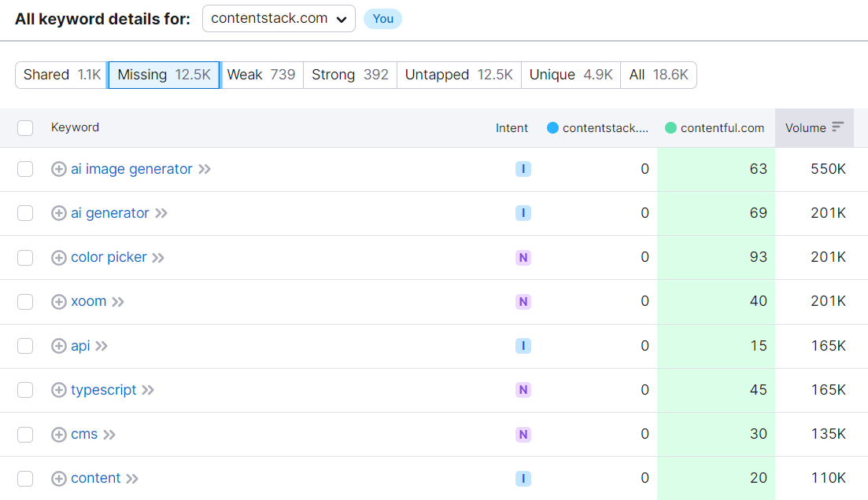This screenshot has width=868, height=500.
Task: Click the plus icon beside 'typescript'
Action: (59, 390)
